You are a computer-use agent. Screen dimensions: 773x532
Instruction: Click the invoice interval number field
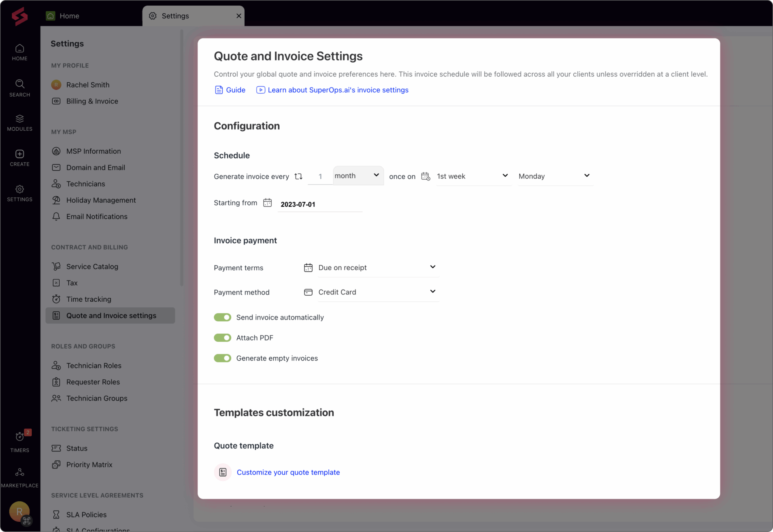(x=320, y=176)
